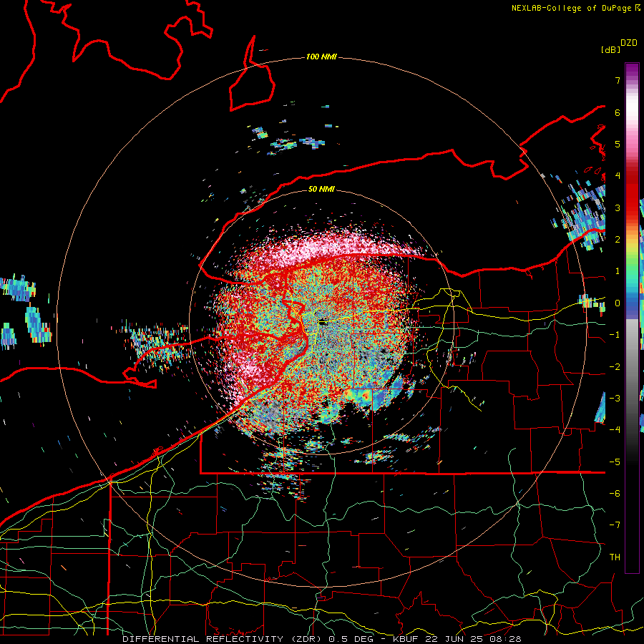644x644 pixels.
Task: Click the -3 value on color scale
Action: pyautogui.click(x=615, y=399)
